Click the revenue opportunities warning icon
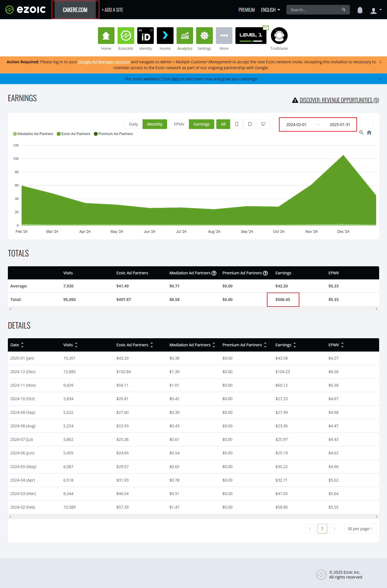387x588 pixels. 295,100
